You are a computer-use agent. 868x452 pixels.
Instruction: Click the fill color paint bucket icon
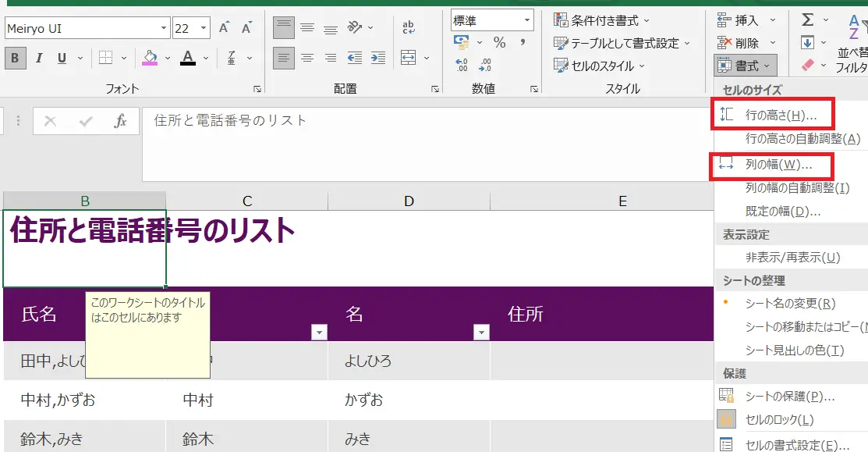click(149, 58)
